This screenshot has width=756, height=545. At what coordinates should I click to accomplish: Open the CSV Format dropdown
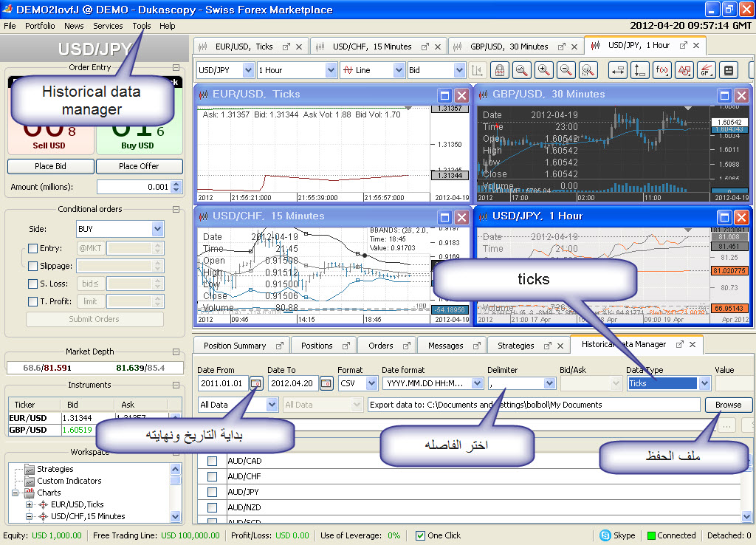pyautogui.click(x=372, y=383)
